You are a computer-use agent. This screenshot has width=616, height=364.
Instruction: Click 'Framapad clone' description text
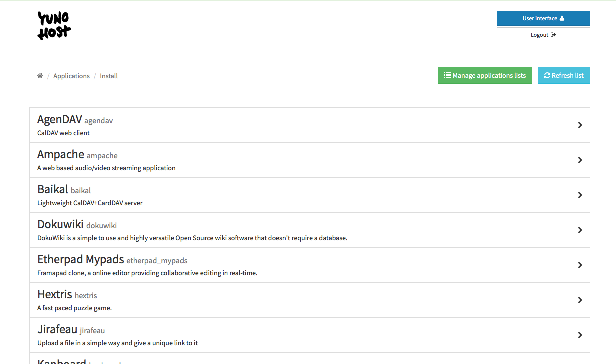tap(147, 273)
